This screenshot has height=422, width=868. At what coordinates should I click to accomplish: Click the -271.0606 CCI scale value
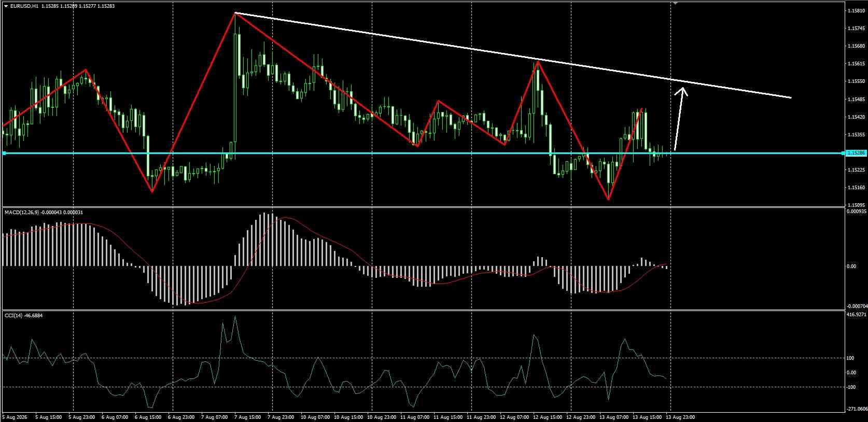(x=857, y=409)
